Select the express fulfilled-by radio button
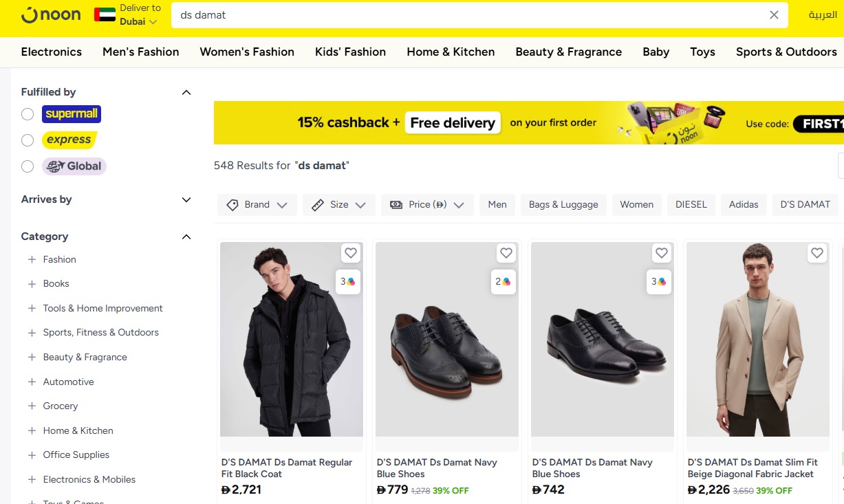 click(x=28, y=140)
